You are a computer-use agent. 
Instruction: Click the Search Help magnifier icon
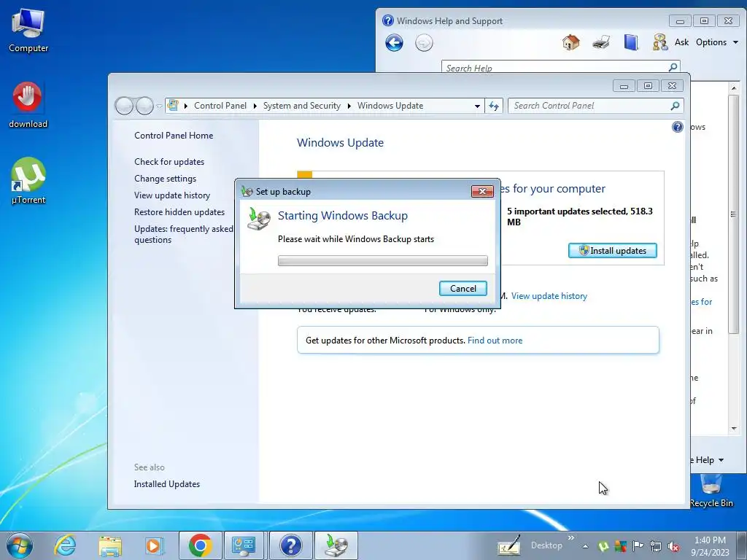[x=673, y=67]
